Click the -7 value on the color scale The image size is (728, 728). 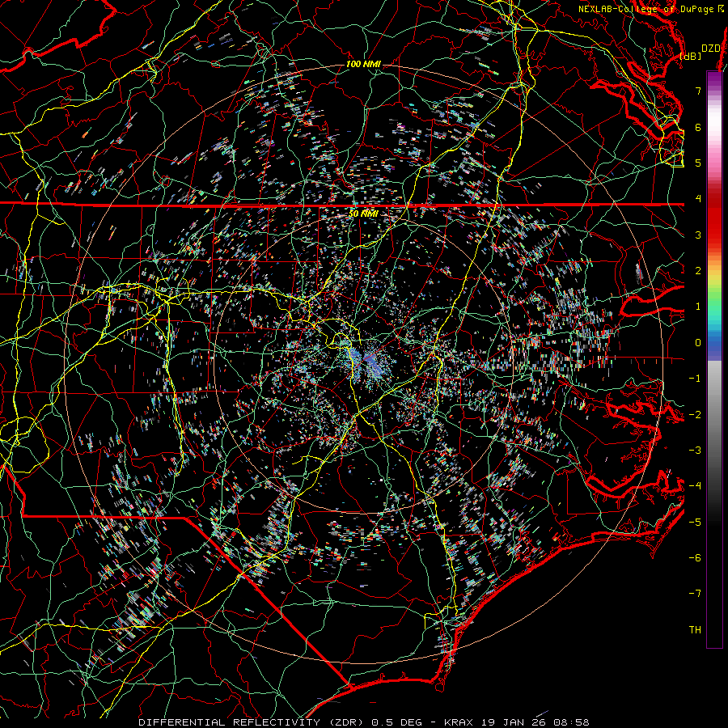(695, 594)
